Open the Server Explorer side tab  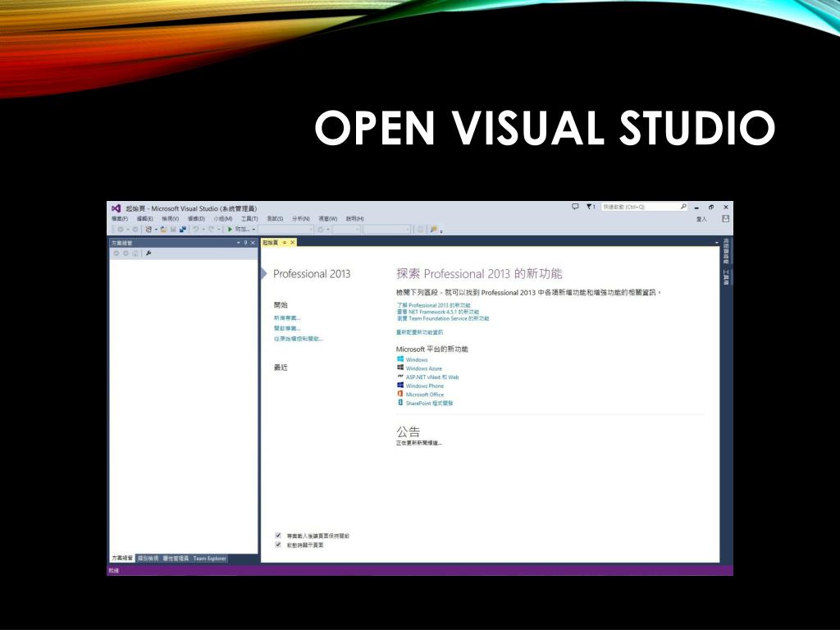726,251
